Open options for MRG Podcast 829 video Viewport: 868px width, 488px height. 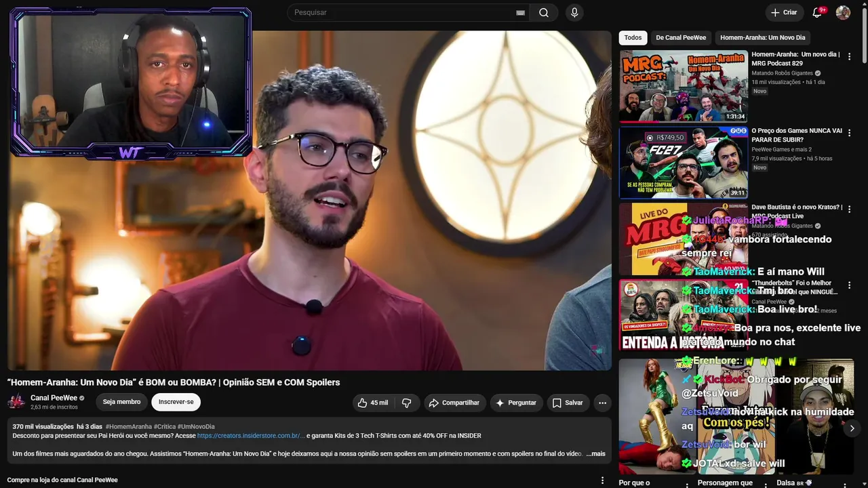coord(849,56)
